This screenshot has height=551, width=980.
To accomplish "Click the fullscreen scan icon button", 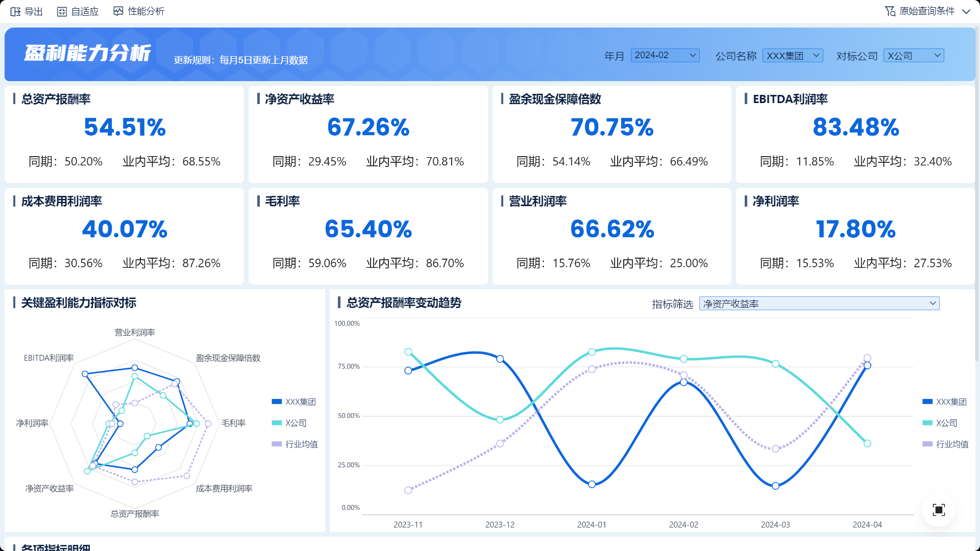I will (x=939, y=510).
